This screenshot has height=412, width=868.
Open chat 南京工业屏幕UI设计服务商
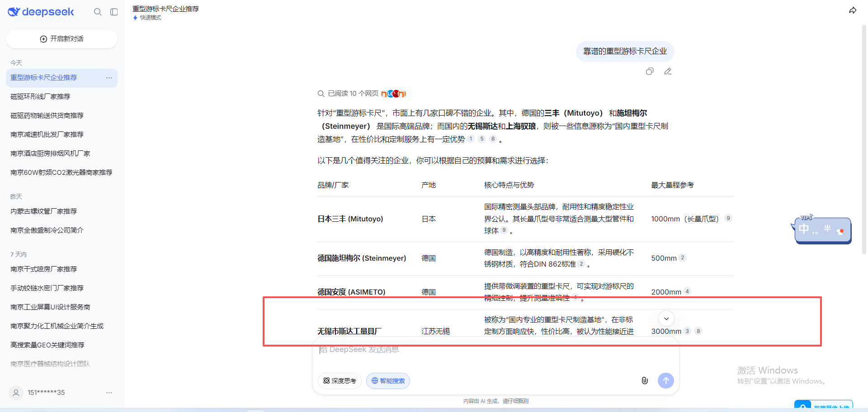coord(61,307)
